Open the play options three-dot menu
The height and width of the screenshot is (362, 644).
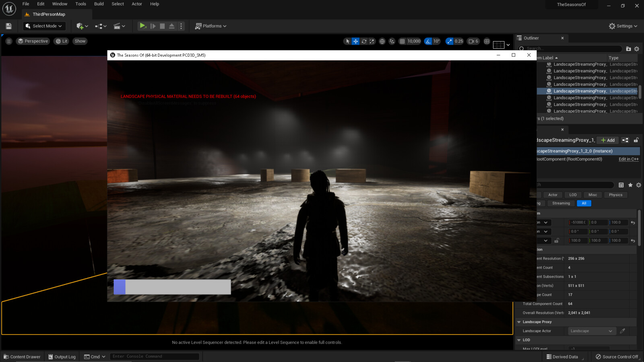click(181, 26)
